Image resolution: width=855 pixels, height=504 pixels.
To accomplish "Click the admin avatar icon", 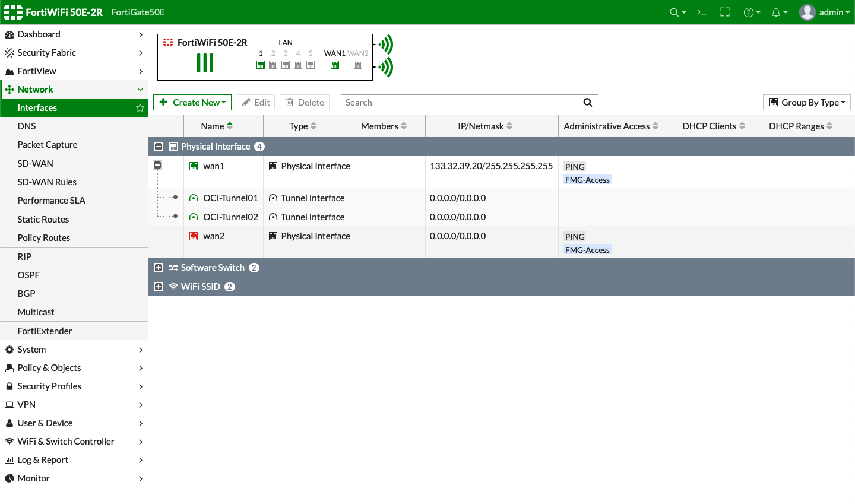I will click(807, 12).
